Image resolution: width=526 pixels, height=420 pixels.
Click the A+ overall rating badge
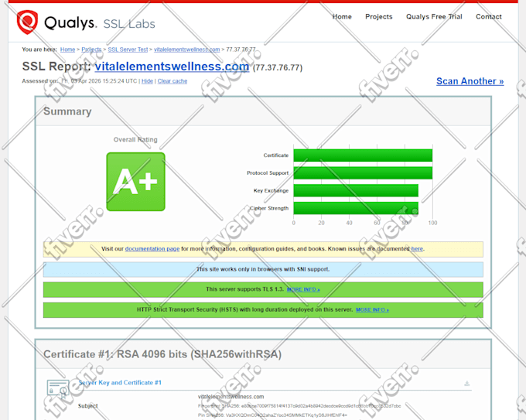point(136,182)
